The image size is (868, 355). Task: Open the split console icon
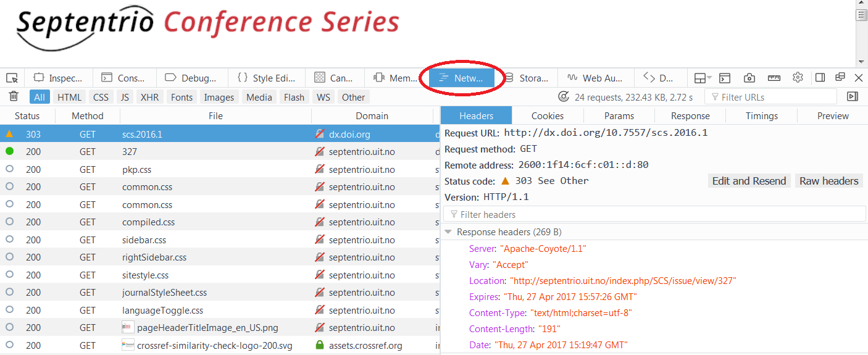(725, 78)
